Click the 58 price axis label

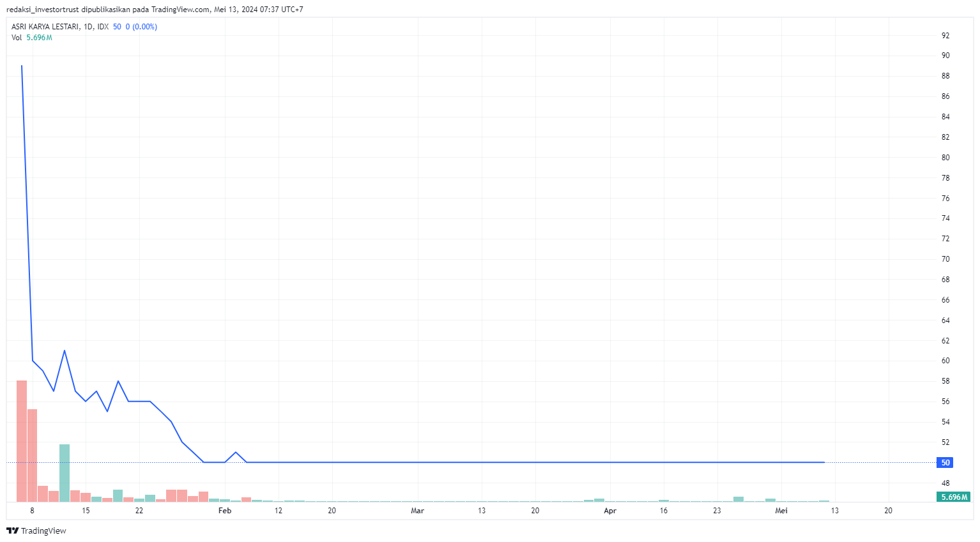(946, 381)
